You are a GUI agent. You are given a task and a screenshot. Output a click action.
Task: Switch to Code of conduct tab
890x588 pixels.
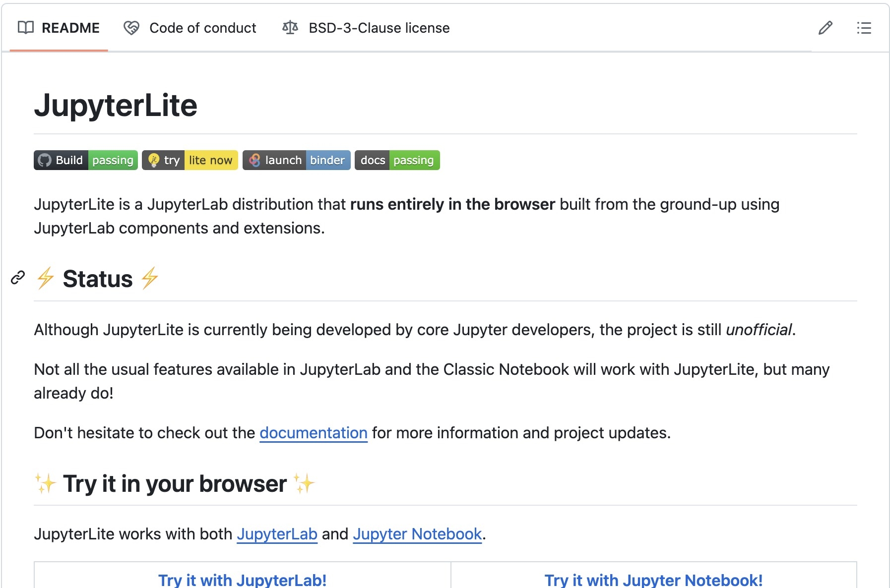(190, 28)
